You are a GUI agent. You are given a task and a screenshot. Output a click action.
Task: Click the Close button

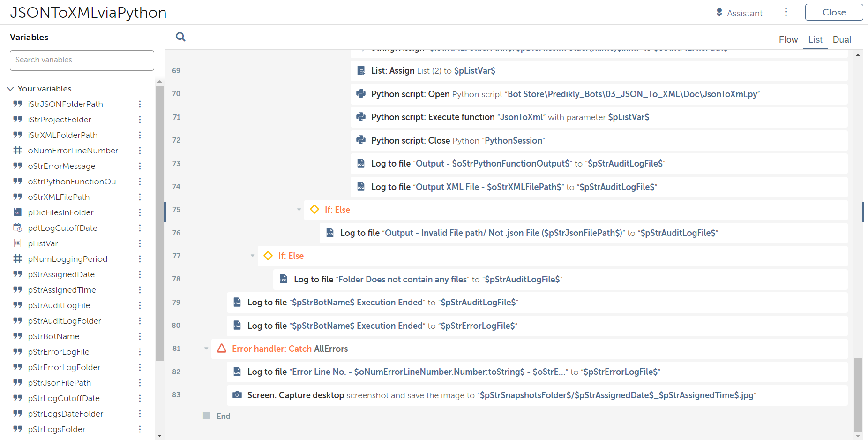tap(833, 12)
